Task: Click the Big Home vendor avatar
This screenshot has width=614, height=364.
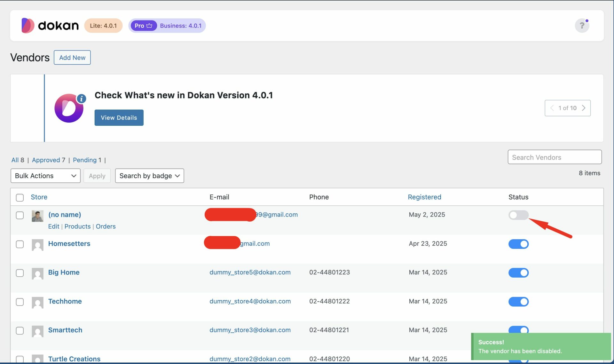Action: pyautogui.click(x=37, y=274)
